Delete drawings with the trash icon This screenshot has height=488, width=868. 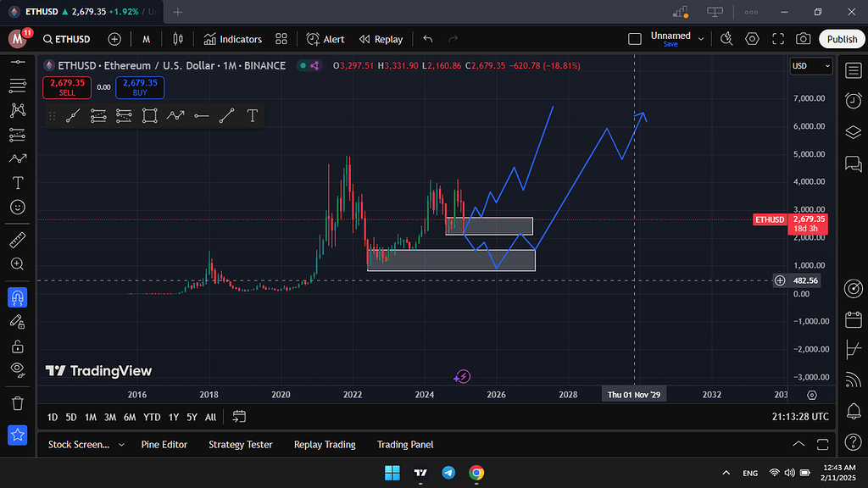click(x=17, y=402)
